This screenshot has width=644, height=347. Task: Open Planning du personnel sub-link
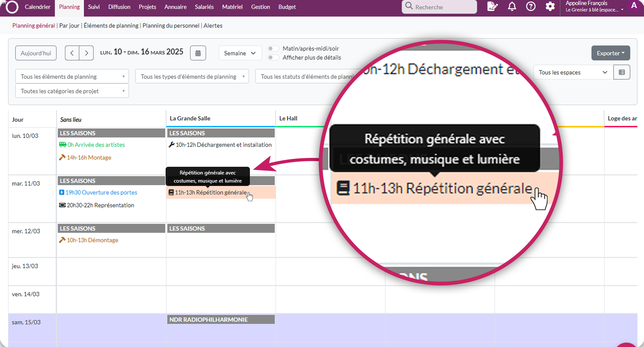click(x=171, y=25)
